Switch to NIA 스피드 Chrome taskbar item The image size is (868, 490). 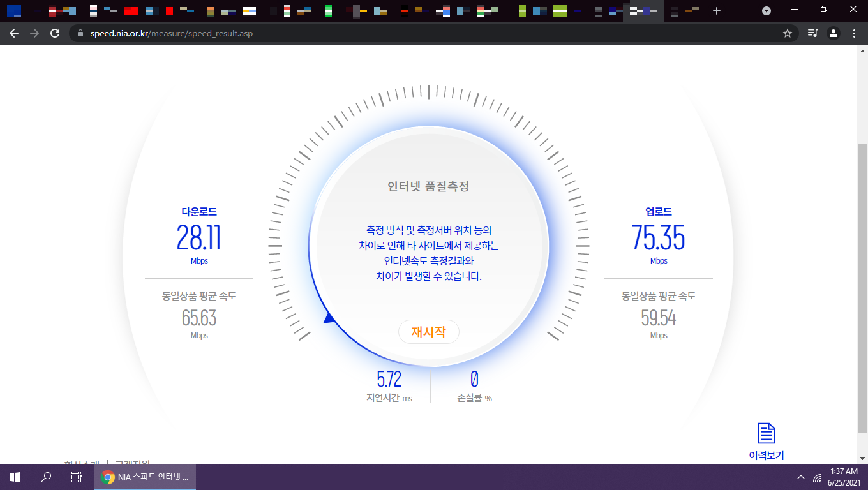[146, 477]
